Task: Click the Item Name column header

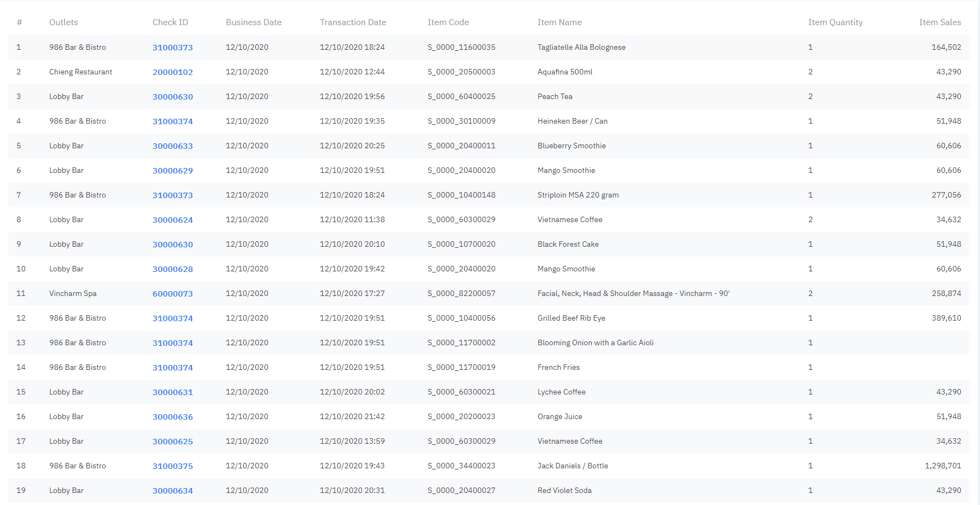Action: tap(559, 22)
